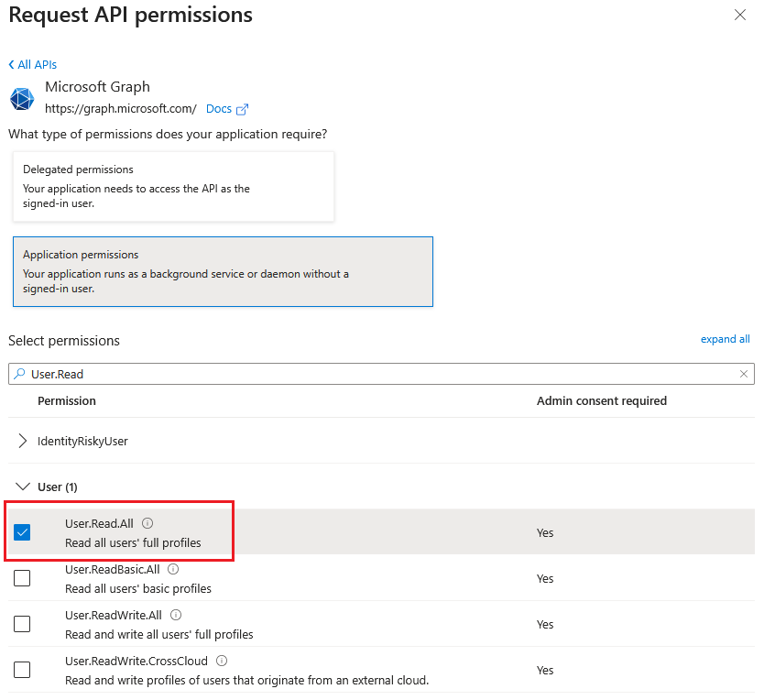Check the User.ReadBasic.All permission checkbox
The image size is (764, 700).
22,578
